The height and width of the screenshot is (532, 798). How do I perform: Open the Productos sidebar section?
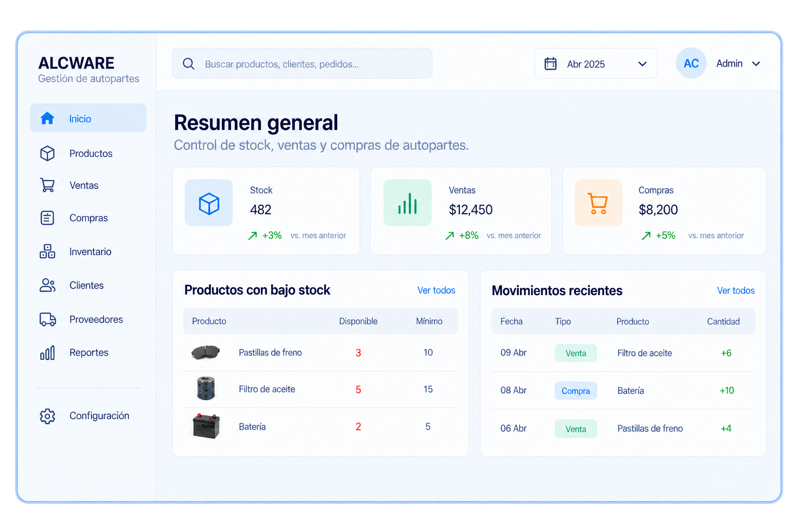click(x=88, y=153)
